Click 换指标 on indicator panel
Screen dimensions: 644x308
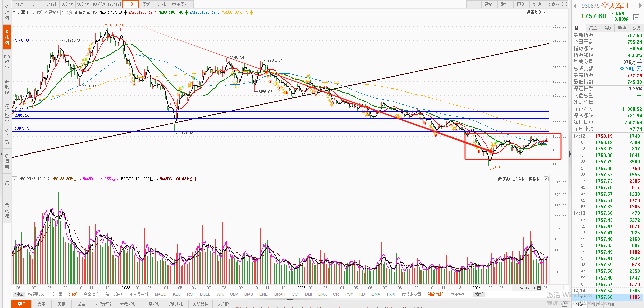coord(534,179)
